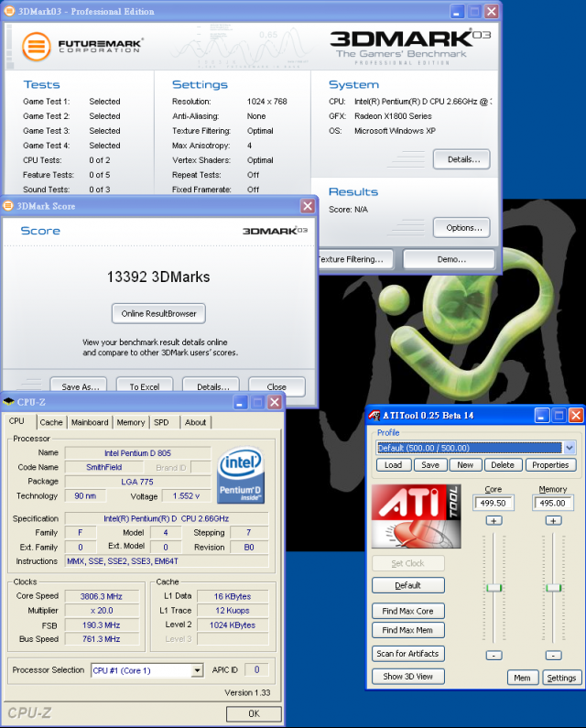Click Save As in 3DMark Score
This screenshot has width=586, height=728.
click(79, 386)
